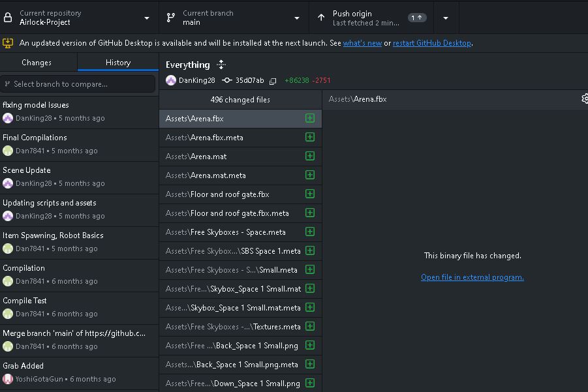
Task: Open diff settings gear icon
Action: point(584,99)
